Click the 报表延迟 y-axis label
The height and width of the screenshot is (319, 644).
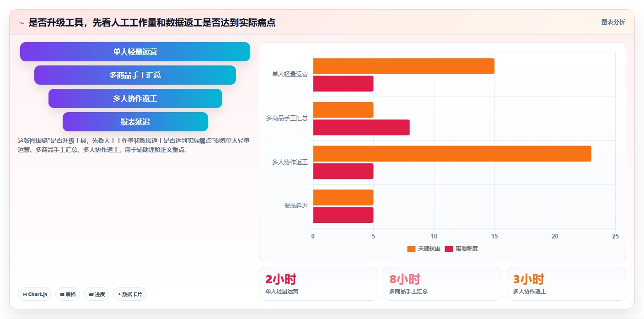296,206
